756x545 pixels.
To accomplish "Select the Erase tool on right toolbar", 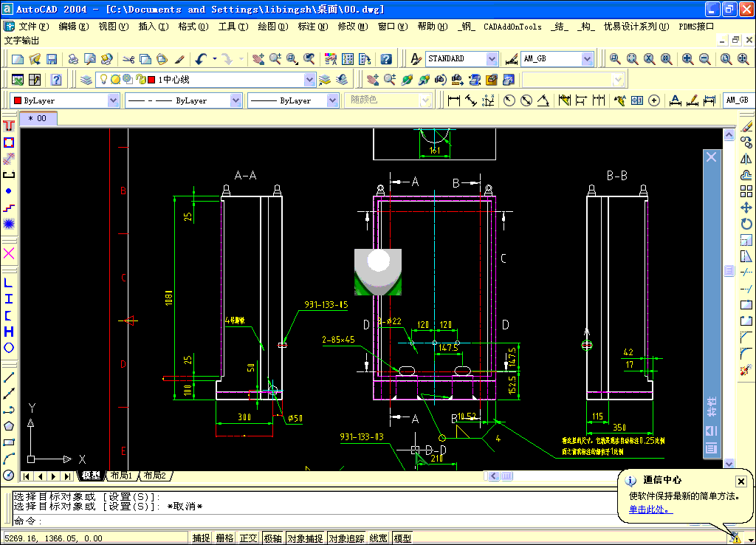I will 746,126.
